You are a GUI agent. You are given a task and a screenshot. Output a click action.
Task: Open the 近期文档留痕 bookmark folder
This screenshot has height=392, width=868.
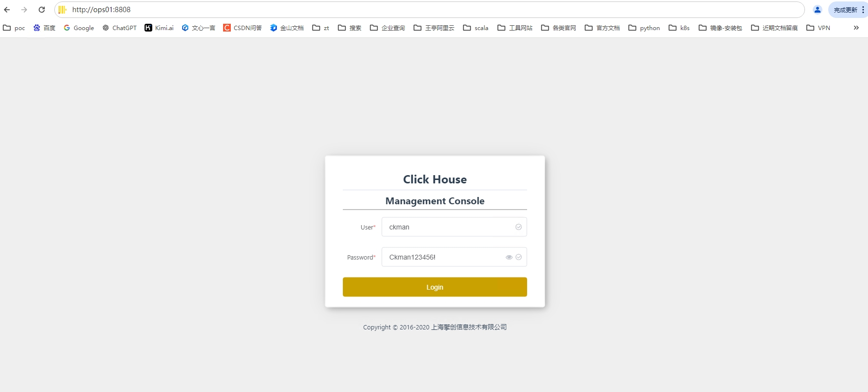click(x=774, y=28)
